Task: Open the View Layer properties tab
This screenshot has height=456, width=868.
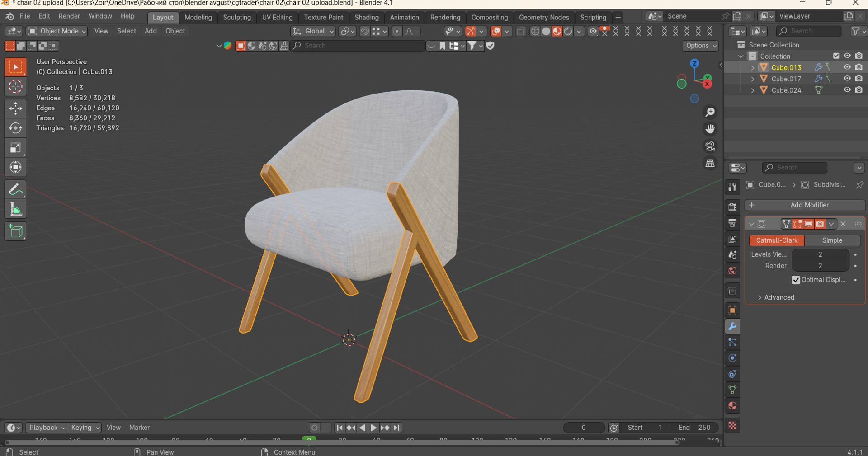Action: click(x=732, y=239)
